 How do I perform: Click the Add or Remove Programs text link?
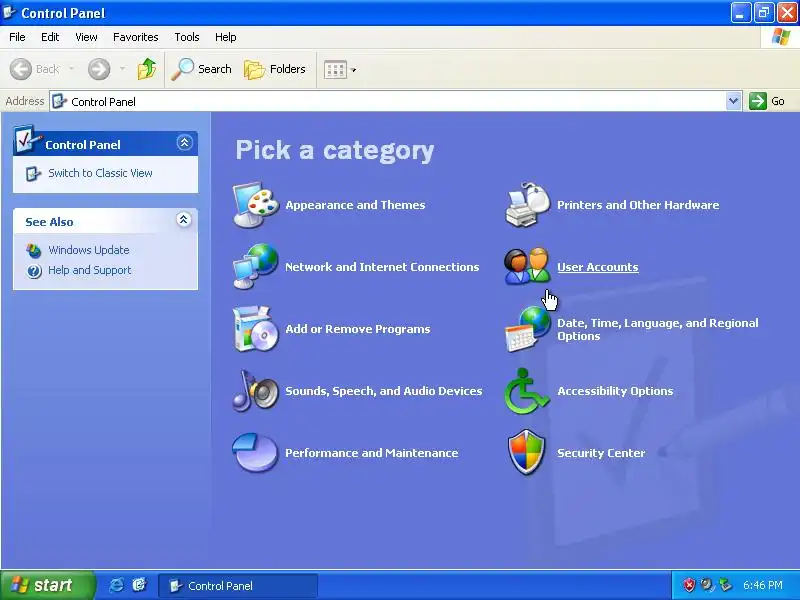[358, 329]
